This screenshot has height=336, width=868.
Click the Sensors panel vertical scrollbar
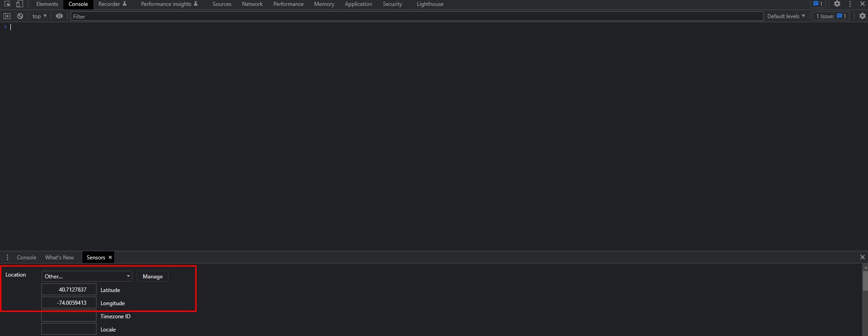pos(865,281)
